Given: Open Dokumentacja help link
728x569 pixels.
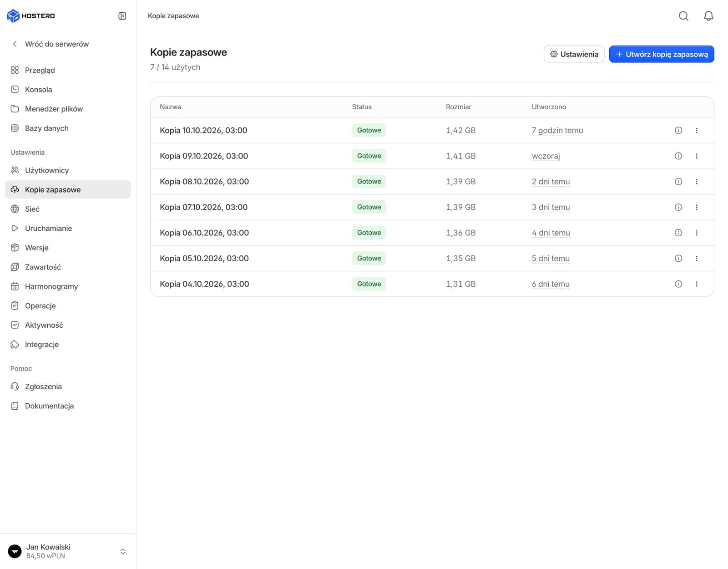Looking at the screenshot, I should click(68, 406).
